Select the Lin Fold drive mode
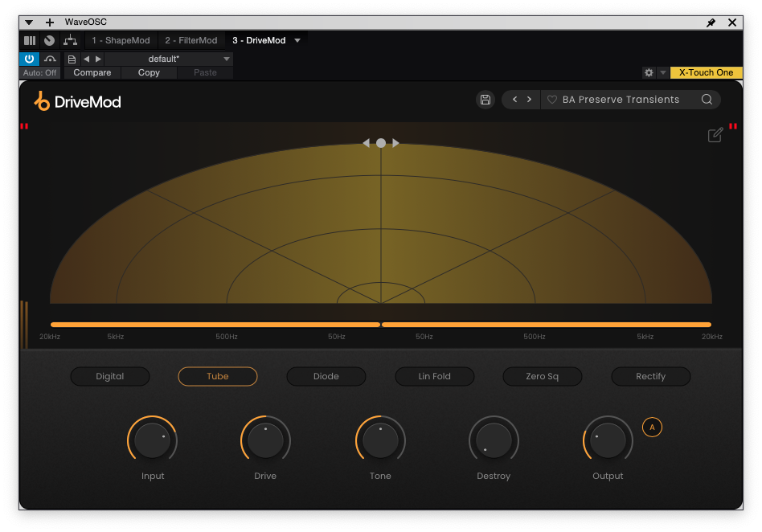The image size is (762, 532). coord(435,376)
